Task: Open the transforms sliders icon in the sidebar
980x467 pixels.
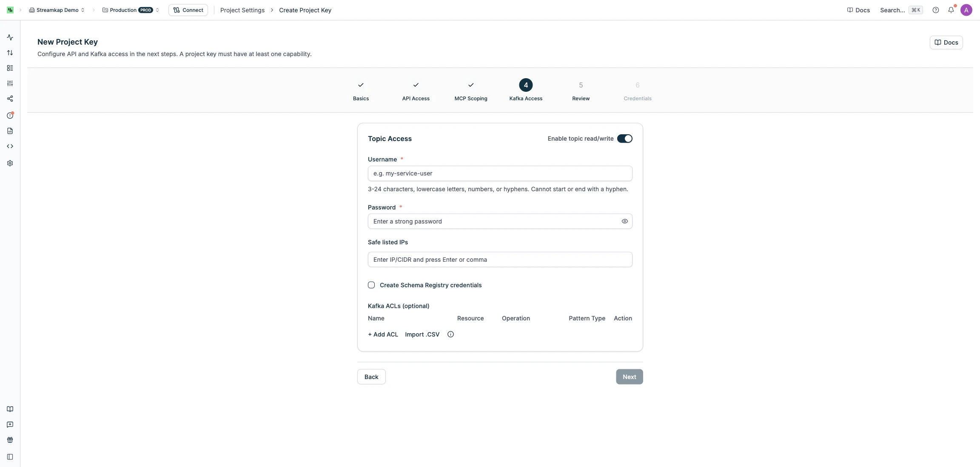Action: [10, 83]
